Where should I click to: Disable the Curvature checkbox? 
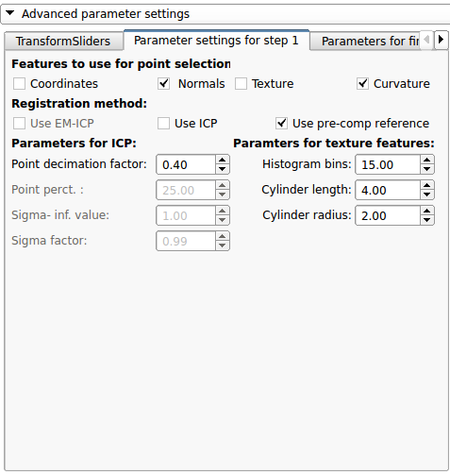click(363, 84)
